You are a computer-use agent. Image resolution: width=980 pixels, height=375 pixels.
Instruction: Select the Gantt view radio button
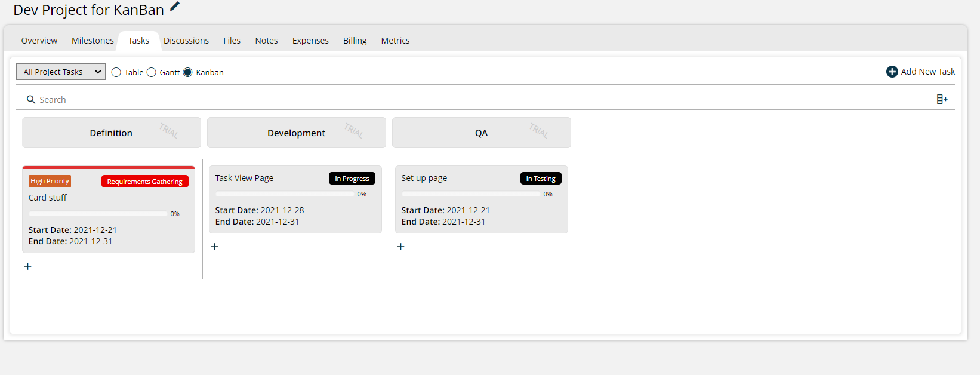[x=152, y=72]
